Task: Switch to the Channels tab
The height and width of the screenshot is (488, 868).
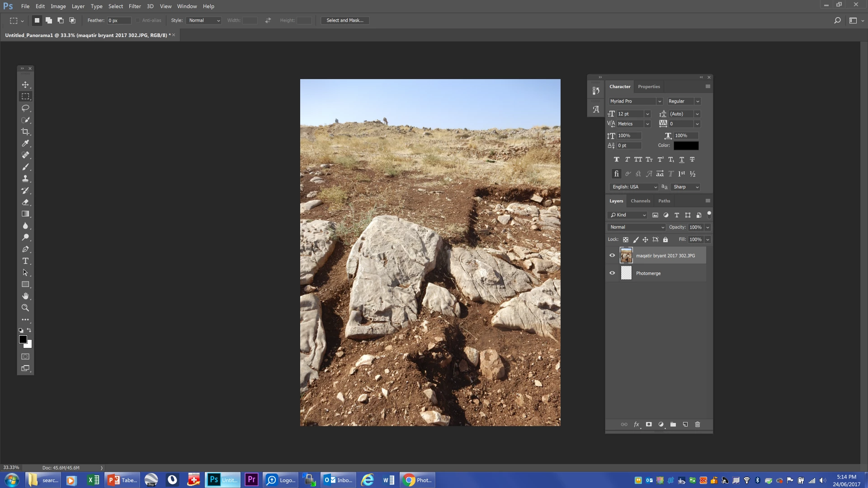Action: click(x=640, y=201)
